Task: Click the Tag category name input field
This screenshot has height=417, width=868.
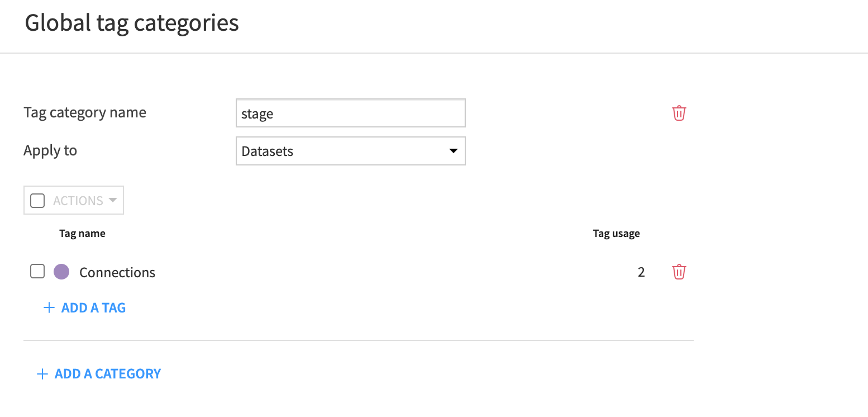Action: (x=350, y=113)
